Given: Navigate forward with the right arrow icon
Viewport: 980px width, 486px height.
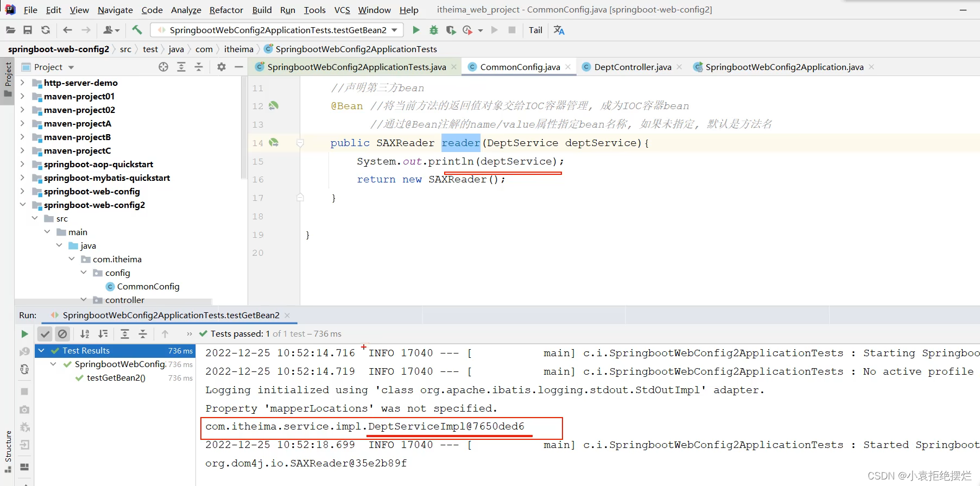Looking at the screenshot, I should (x=86, y=30).
